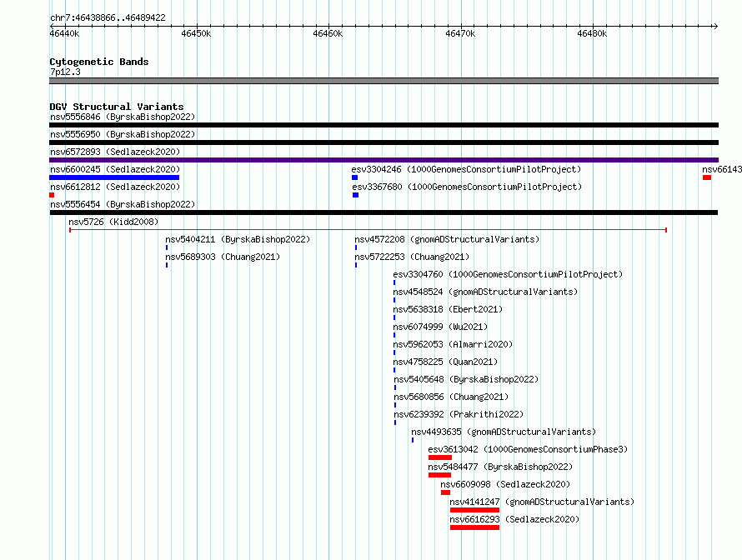Open nsv6609098 (Sedlazeck2020) label
Image resolution: width=742 pixels, height=560 pixels.
(x=505, y=484)
